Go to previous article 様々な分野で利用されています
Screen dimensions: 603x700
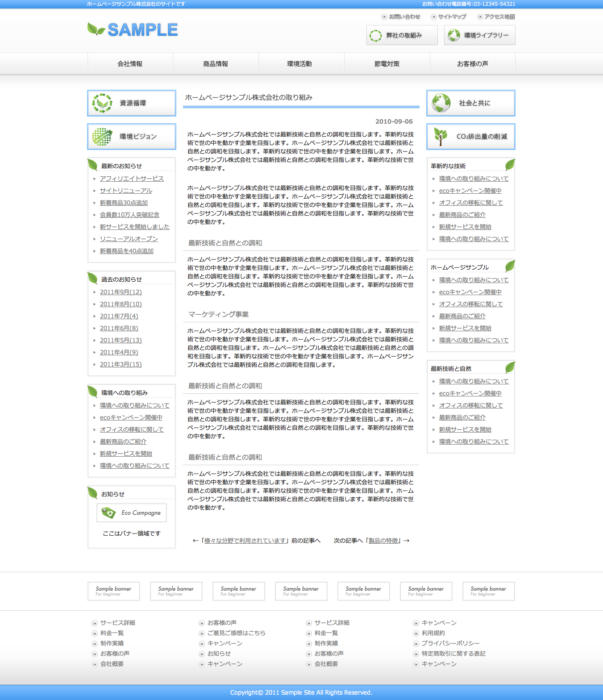click(245, 541)
